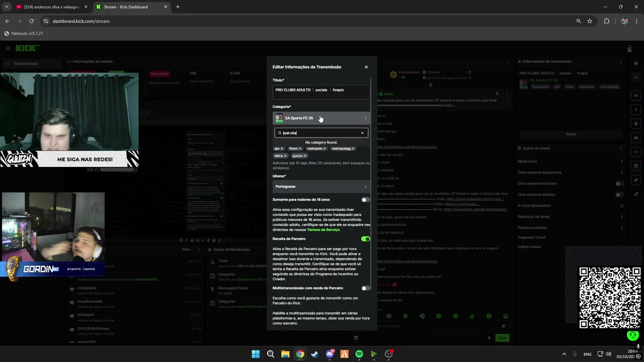Open the Chrome profile avatar
The height and width of the screenshot is (362, 644).
(624, 21)
